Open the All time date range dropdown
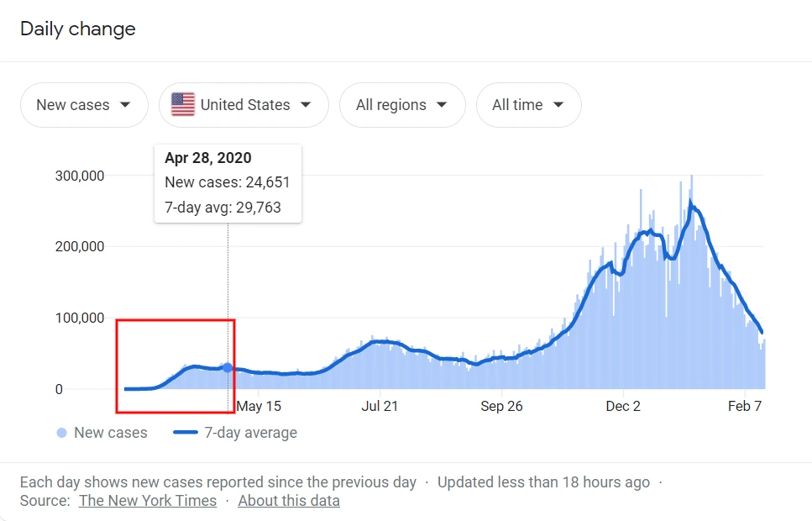Viewport: 812px width, 521px height. point(528,104)
